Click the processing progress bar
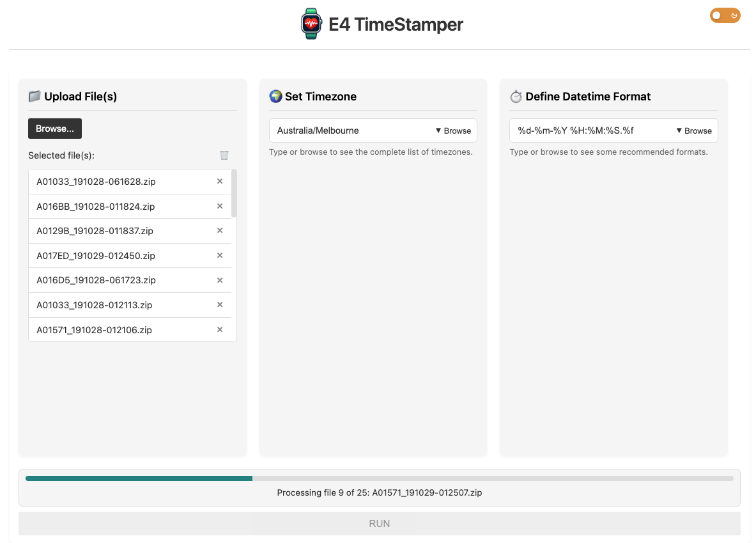756x543 pixels. [x=380, y=478]
